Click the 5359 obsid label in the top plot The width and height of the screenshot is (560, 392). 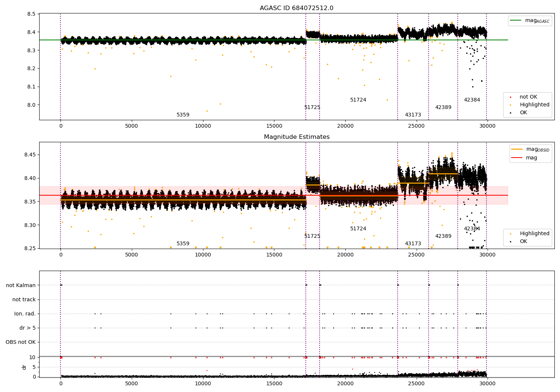(x=183, y=115)
